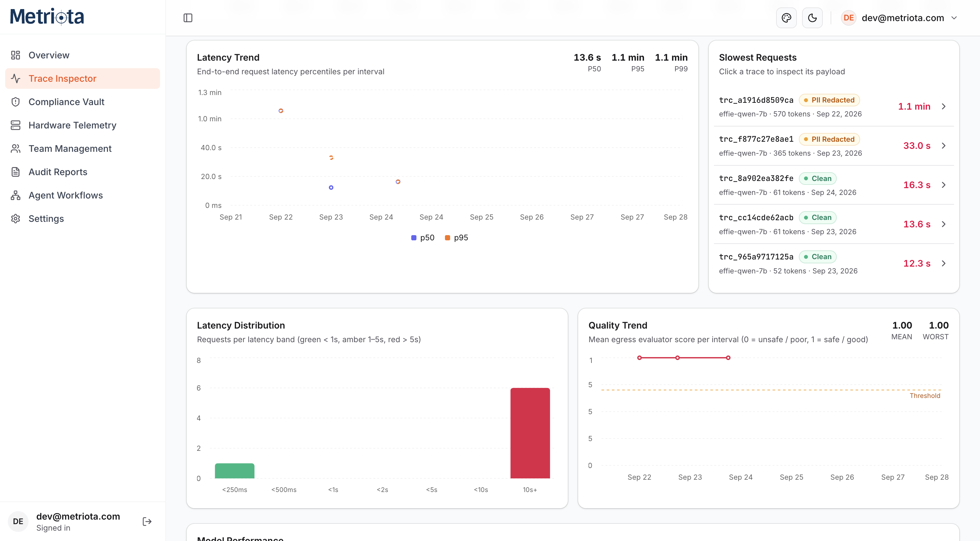Click the red 10s+ latency bar
This screenshot has height=541, width=980.
tap(530, 433)
